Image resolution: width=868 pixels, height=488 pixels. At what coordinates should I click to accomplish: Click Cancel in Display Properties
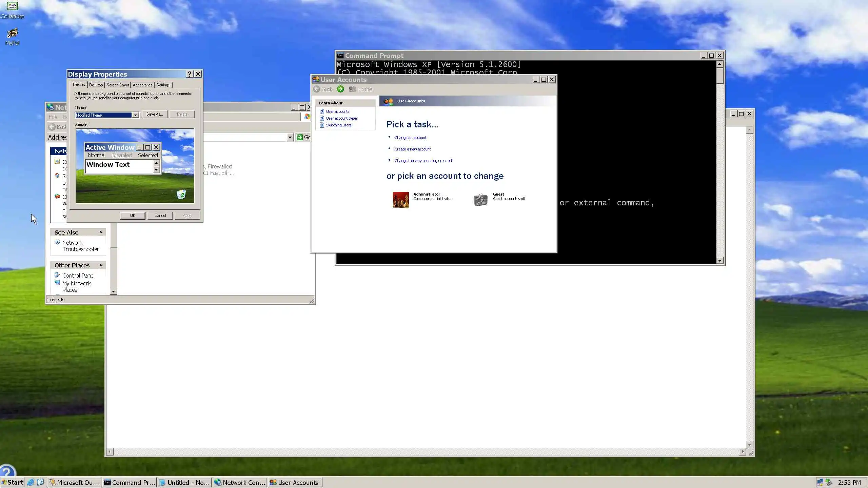coord(160,216)
